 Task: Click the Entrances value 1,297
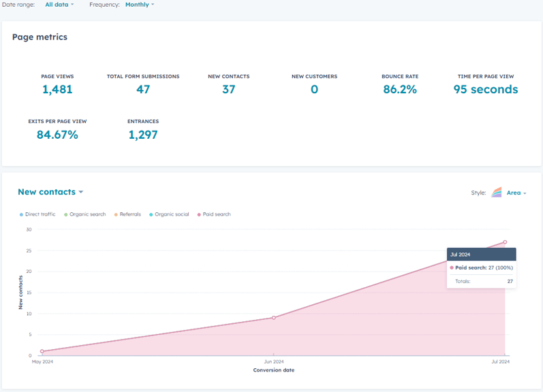(143, 135)
